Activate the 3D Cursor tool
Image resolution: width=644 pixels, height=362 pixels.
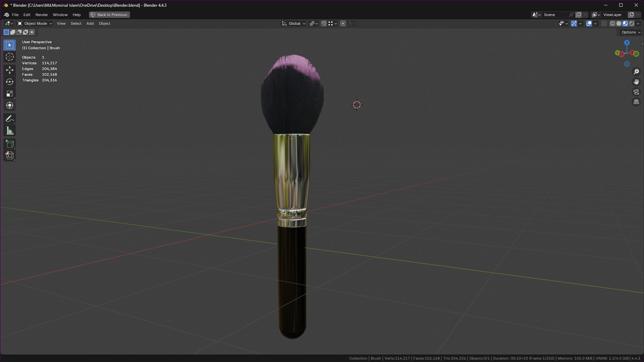point(10,57)
